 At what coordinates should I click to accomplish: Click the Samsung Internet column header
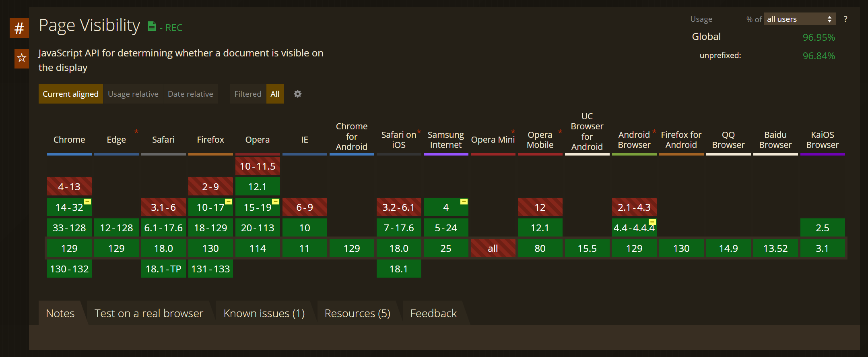click(446, 139)
